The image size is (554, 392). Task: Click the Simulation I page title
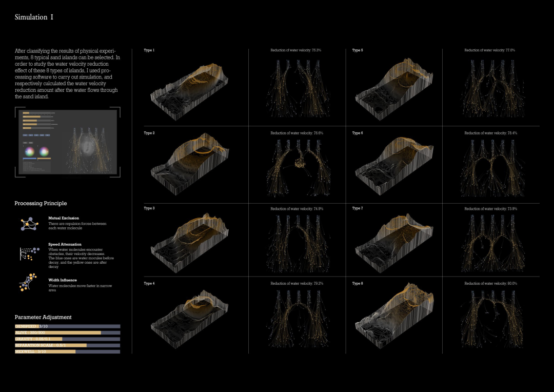click(x=34, y=17)
